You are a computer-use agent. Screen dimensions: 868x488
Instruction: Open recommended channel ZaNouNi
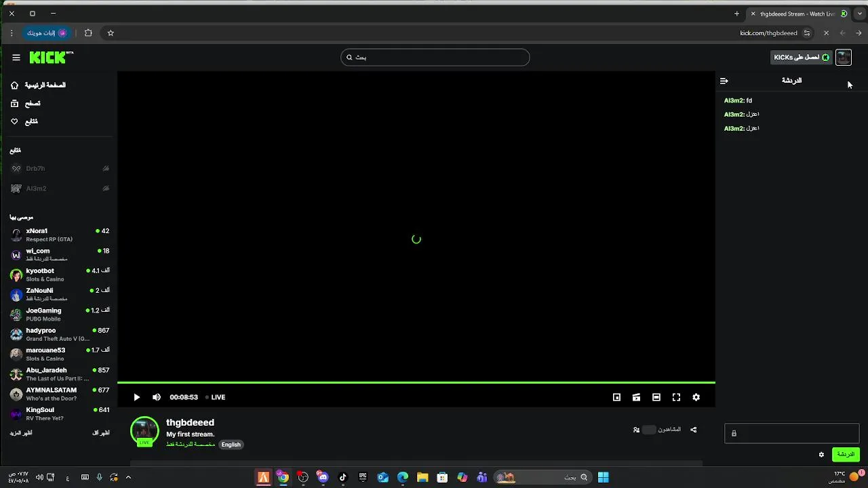(x=60, y=295)
